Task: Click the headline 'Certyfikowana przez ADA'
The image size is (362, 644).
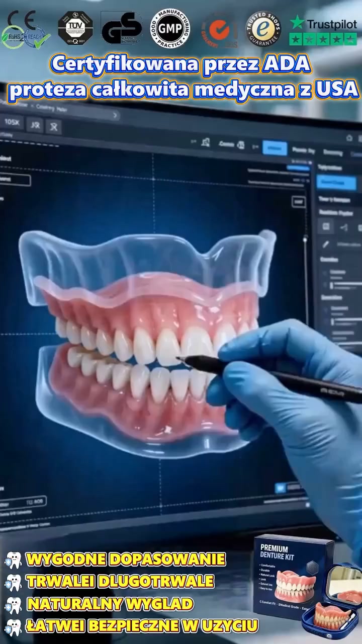Action: tap(181, 64)
